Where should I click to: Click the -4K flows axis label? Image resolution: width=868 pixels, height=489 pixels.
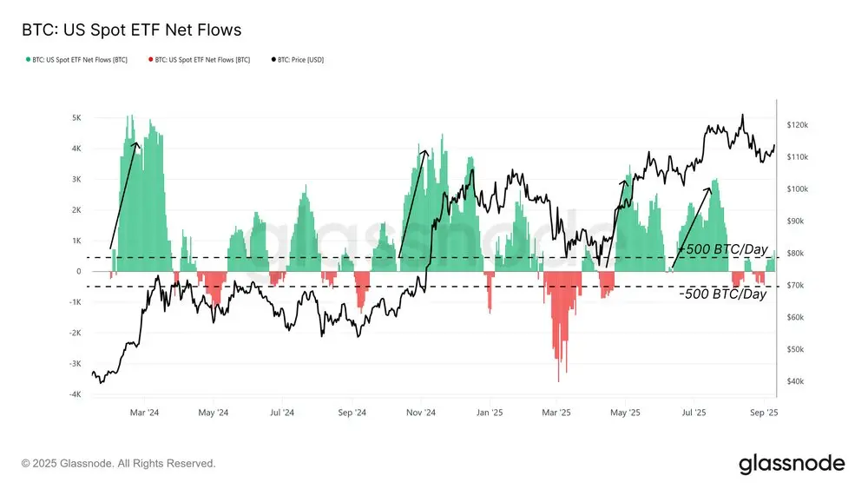coord(76,394)
